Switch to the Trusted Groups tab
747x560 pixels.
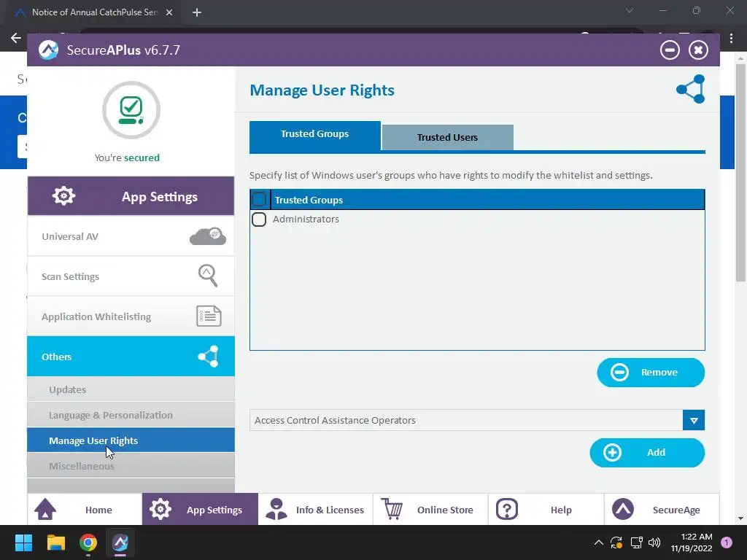coord(315,135)
